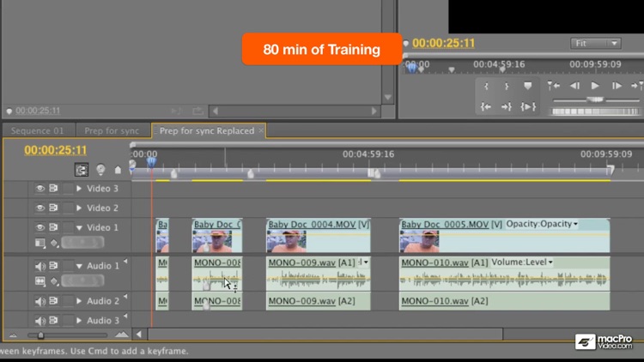Go to In point button
Viewport: 644px width, 362px height.
coord(486,106)
